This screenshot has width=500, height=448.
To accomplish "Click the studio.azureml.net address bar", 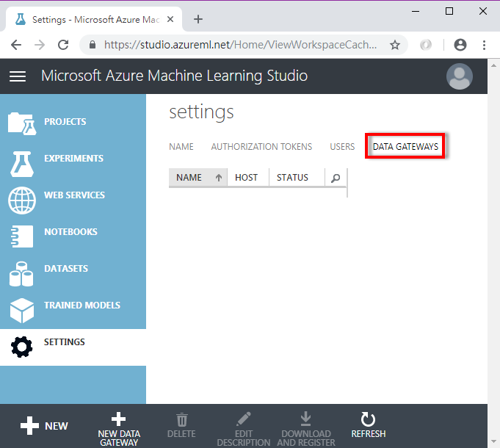I will [240, 45].
